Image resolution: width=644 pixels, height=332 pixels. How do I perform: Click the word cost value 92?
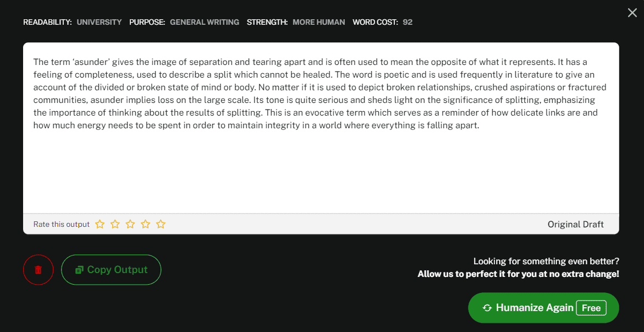pos(408,22)
